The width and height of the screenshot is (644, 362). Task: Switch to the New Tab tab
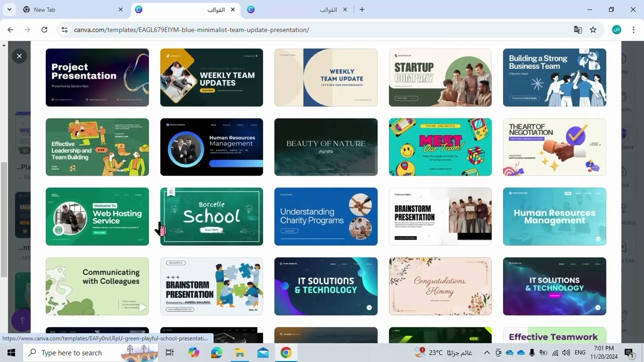tap(73, 10)
